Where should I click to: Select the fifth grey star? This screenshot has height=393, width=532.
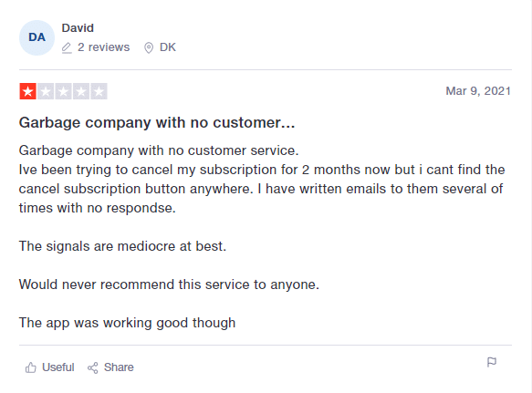point(99,91)
